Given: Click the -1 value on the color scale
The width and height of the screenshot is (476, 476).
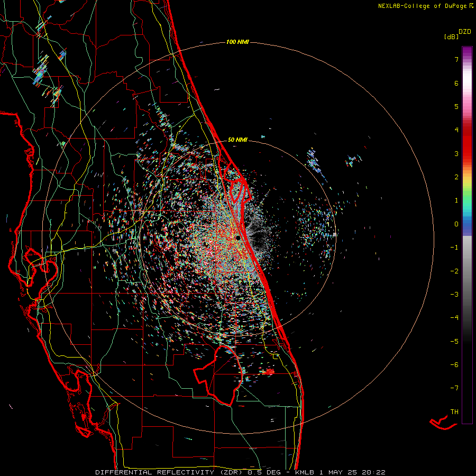Looking at the screenshot, I should [x=454, y=248].
